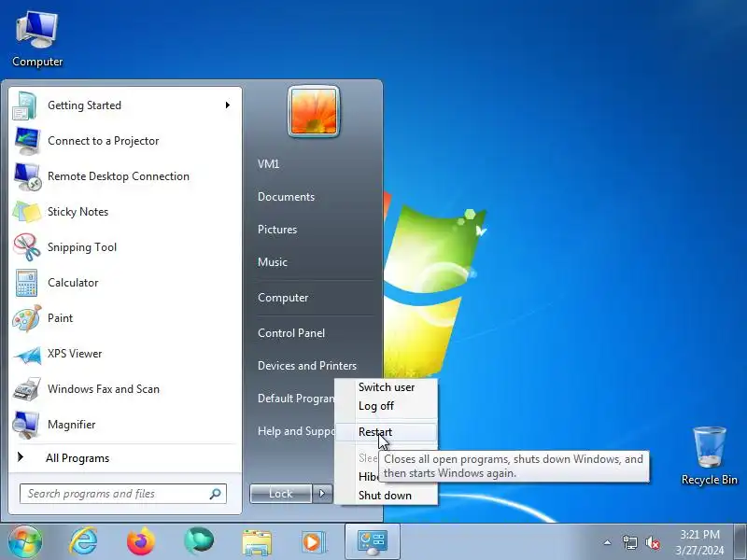Click the Connect to a Projector icon

click(x=27, y=141)
